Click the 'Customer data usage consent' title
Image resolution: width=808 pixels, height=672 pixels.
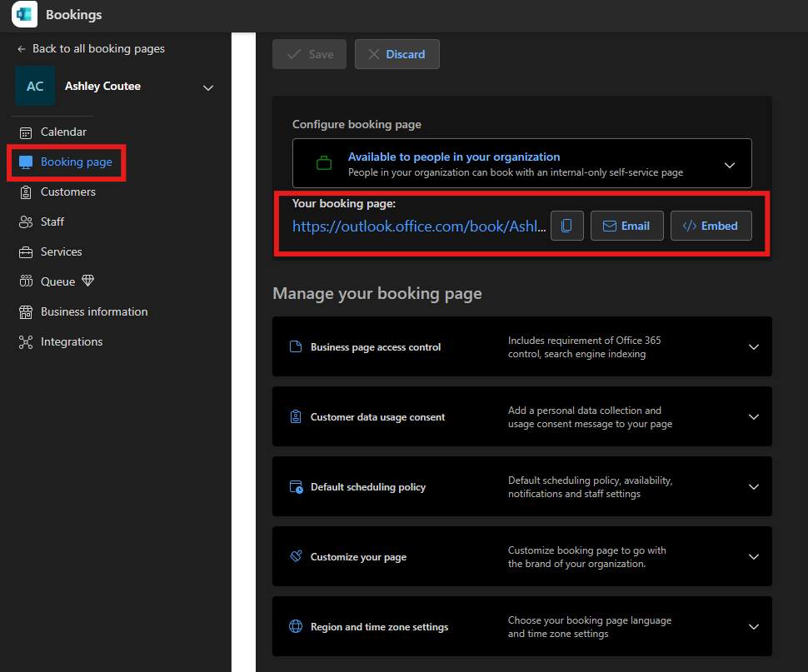(377, 417)
